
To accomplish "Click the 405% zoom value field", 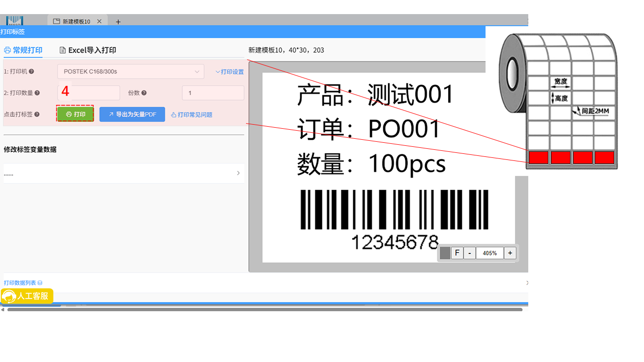I will [x=490, y=253].
